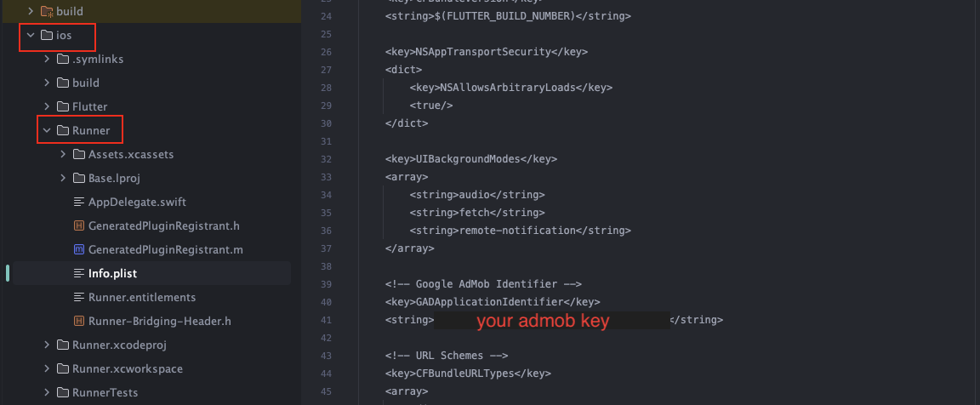The width and height of the screenshot is (980, 405).
Task: Collapse the Runner folder chevron
Action: pos(47,130)
